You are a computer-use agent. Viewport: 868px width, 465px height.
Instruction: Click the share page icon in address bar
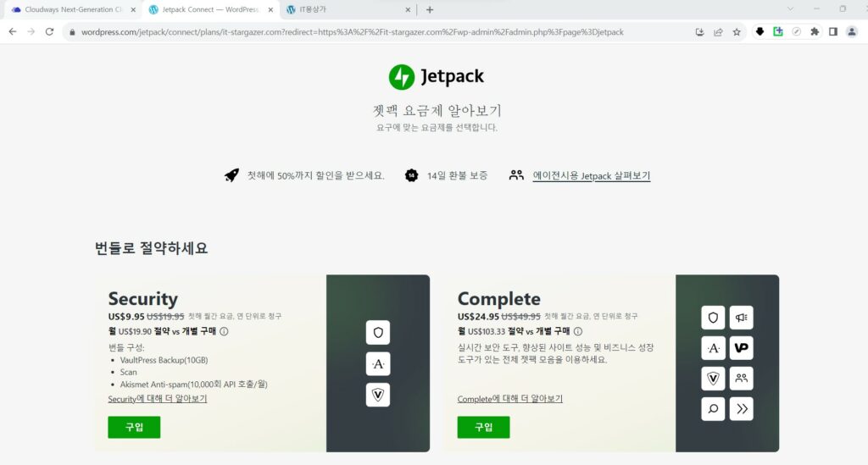(718, 32)
